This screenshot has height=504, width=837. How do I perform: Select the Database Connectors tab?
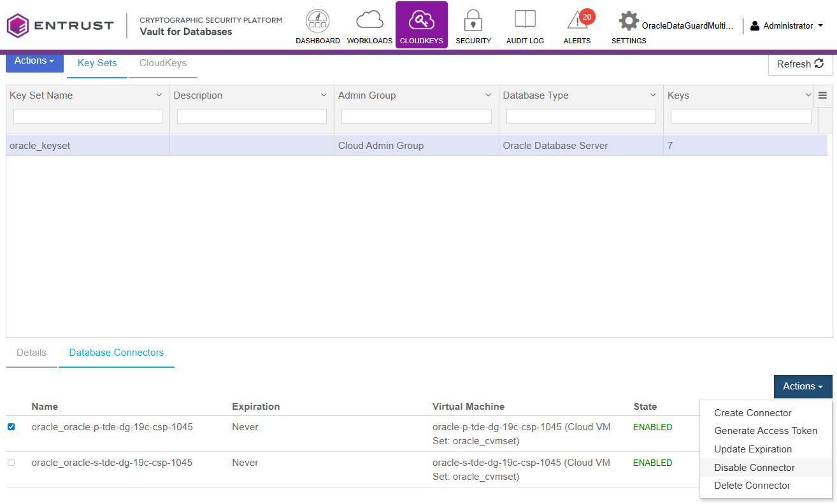(x=117, y=353)
